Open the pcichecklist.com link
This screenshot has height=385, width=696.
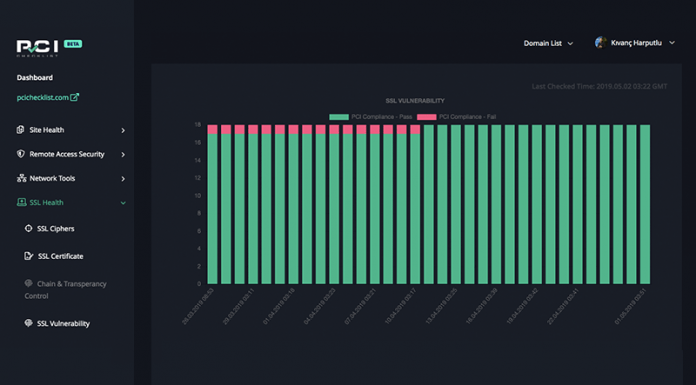click(43, 97)
